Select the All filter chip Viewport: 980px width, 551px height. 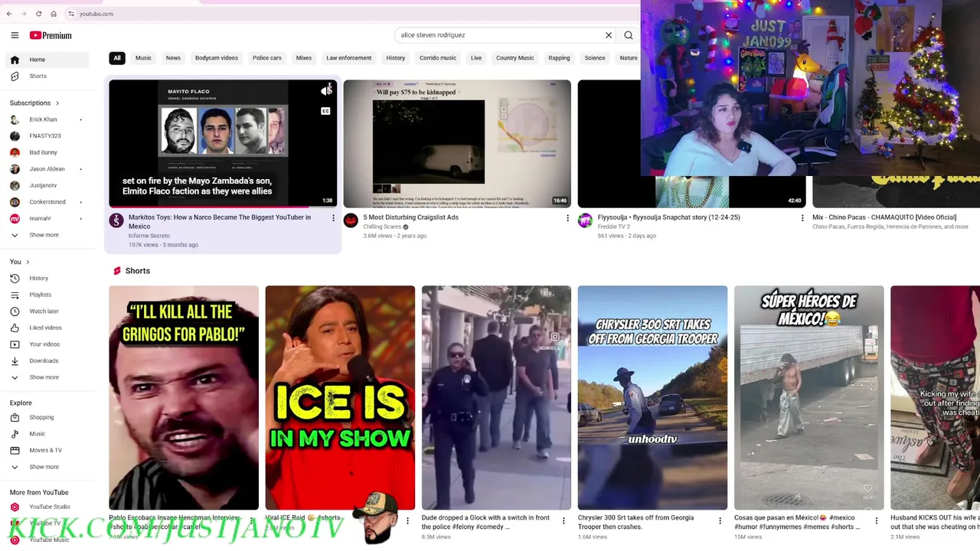[x=117, y=58]
